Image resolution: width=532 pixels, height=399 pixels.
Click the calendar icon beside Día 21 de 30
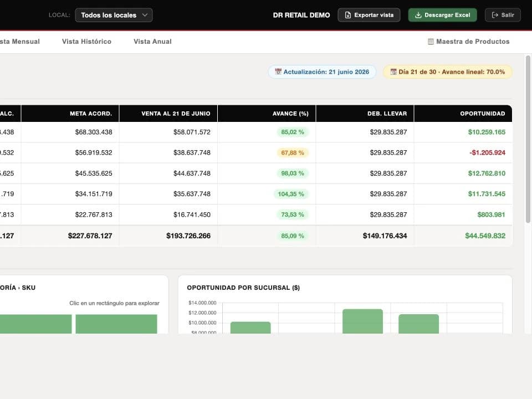click(393, 71)
